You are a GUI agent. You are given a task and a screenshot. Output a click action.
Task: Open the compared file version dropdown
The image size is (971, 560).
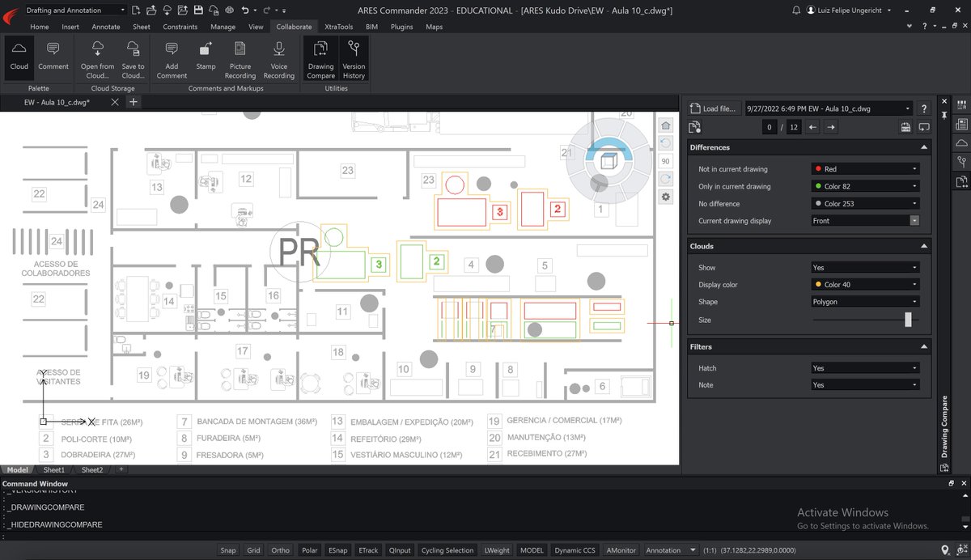click(x=829, y=108)
